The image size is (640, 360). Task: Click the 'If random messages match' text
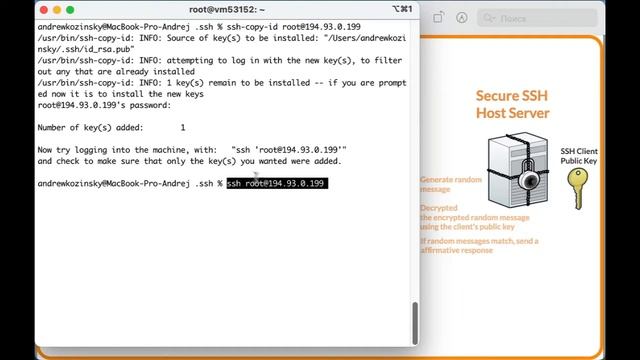click(x=479, y=245)
